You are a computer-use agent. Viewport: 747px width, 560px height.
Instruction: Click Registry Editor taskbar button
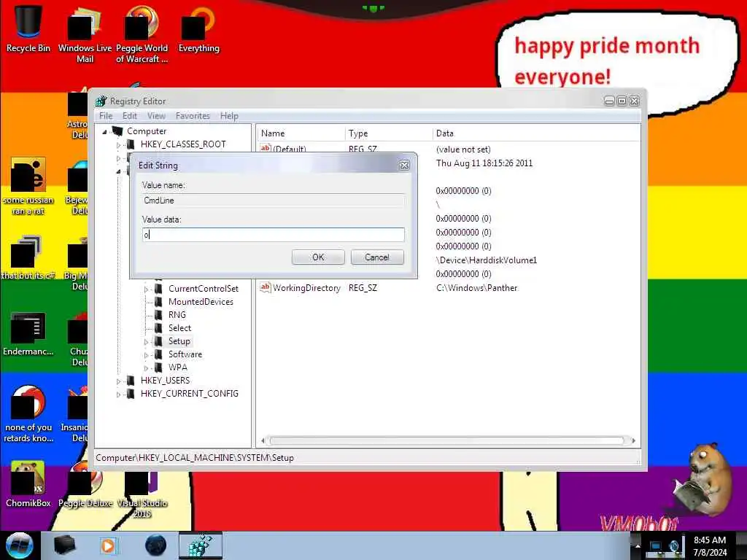click(x=201, y=545)
